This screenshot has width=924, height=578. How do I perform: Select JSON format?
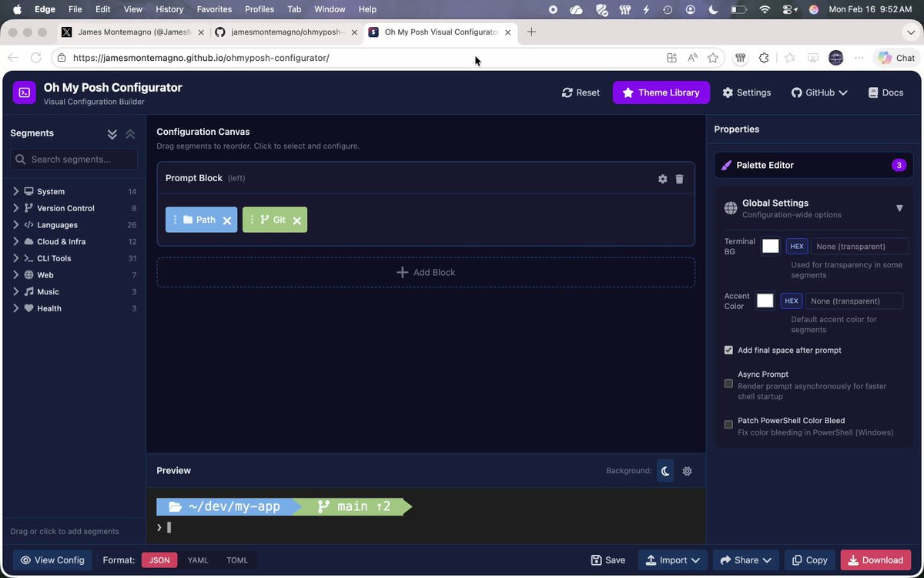click(x=159, y=560)
